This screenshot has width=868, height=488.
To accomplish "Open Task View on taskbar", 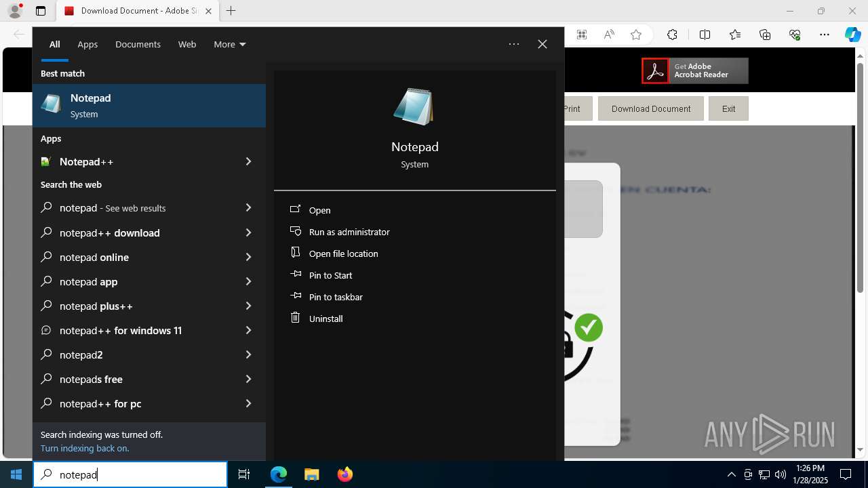I will tap(244, 474).
